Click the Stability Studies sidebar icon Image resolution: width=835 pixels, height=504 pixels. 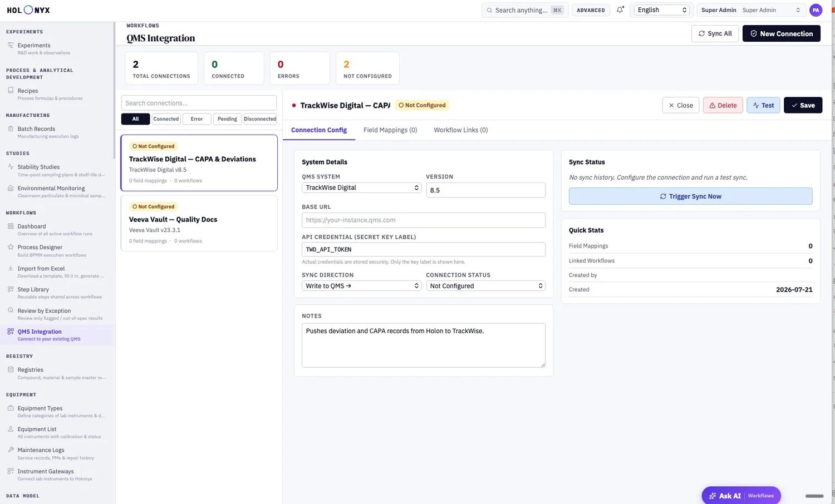pyautogui.click(x=11, y=166)
